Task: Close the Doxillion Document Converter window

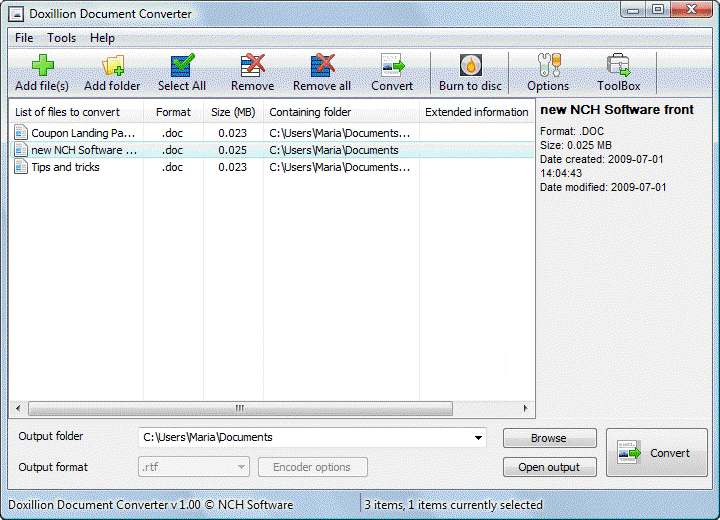Action: [691, 10]
